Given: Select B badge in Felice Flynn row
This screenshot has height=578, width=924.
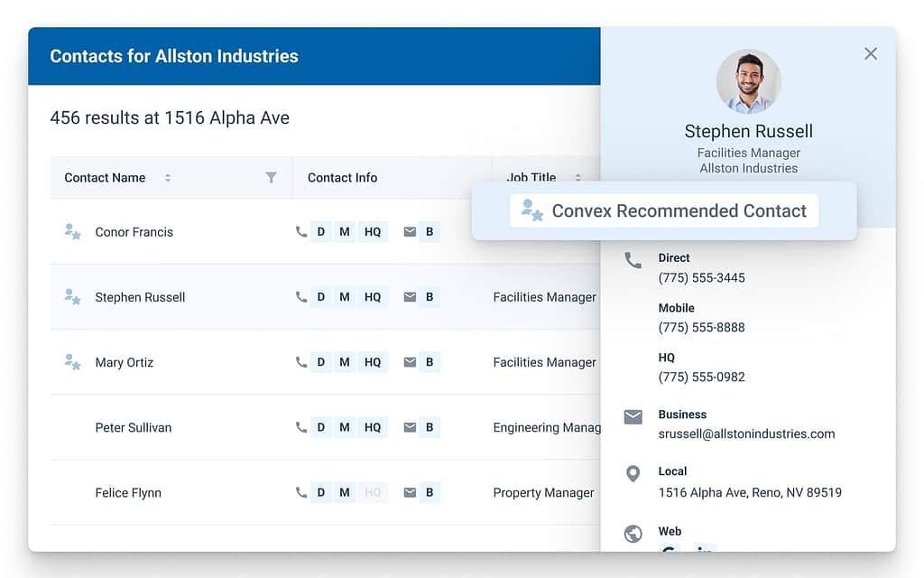Looking at the screenshot, I should pyautogui.click(x=430, y=492).
